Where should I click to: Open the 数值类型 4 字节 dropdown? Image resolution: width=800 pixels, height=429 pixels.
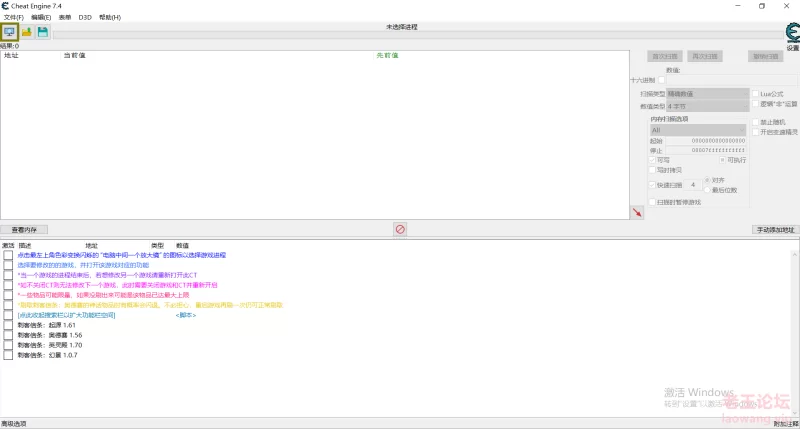(708, 106)
